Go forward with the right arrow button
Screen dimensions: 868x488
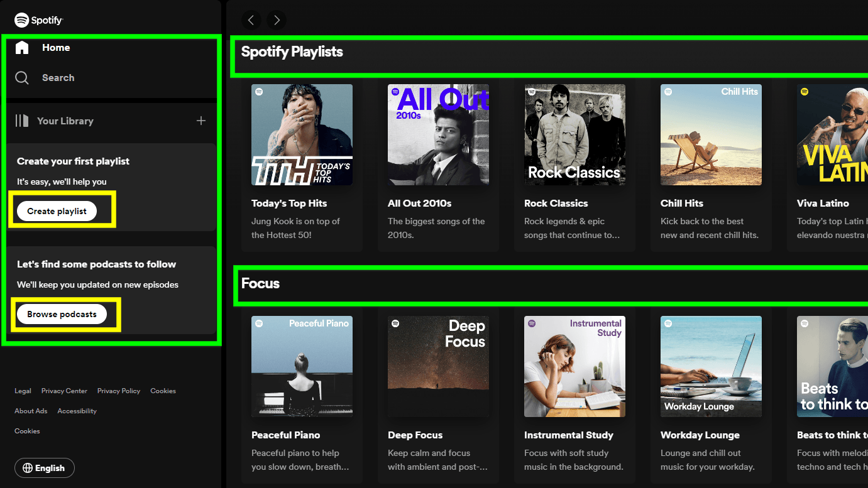click(277, 20)
